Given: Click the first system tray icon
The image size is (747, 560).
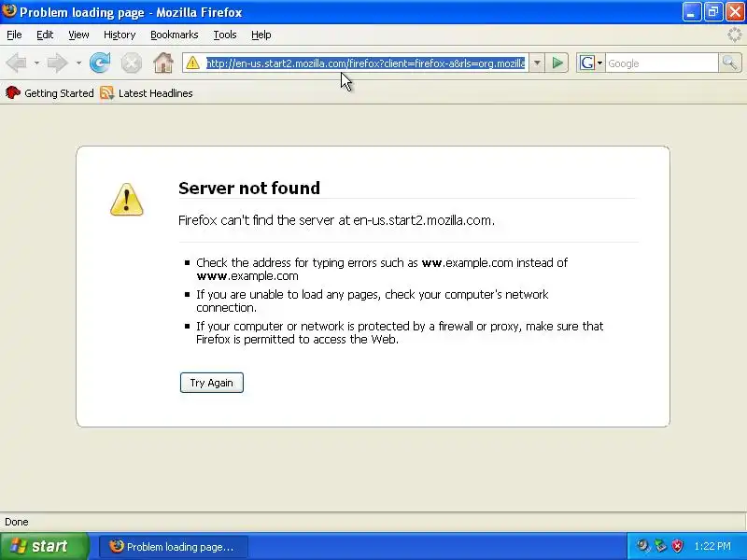Looking at the screenshot, I should (643, 546).
